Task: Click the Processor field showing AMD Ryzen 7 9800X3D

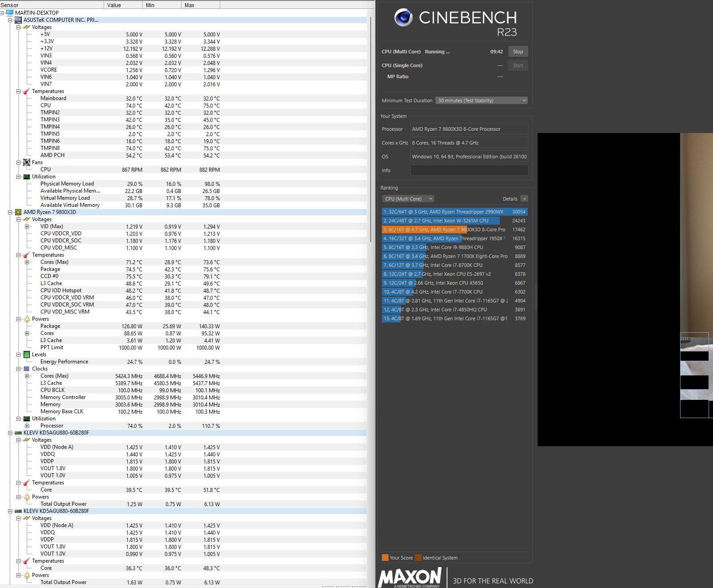Action: pyautogui.click(x=469, y=129)
